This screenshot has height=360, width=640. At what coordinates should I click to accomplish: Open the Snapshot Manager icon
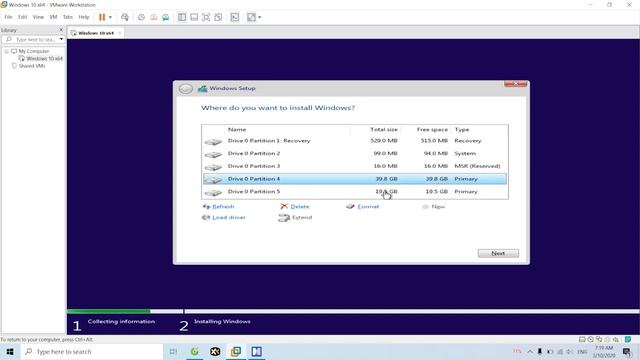point(165,17)
